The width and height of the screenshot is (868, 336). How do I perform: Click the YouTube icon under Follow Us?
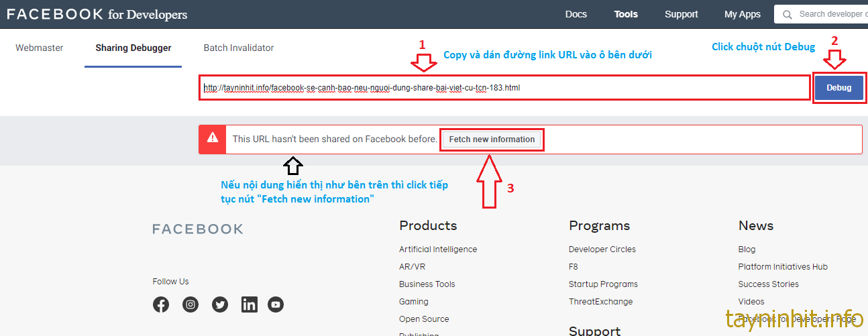[276, 304]
